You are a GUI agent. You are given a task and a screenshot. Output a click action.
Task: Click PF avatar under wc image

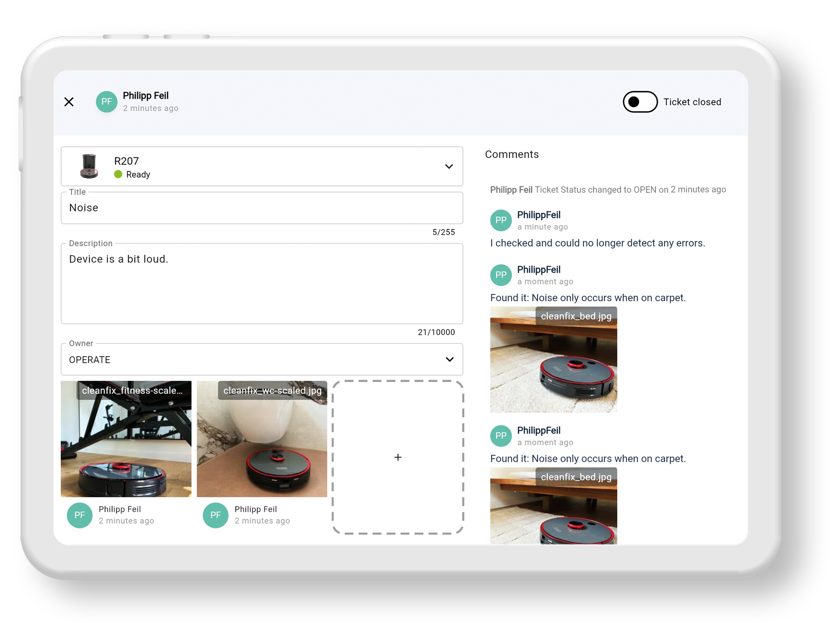click(x=215, y=515)
